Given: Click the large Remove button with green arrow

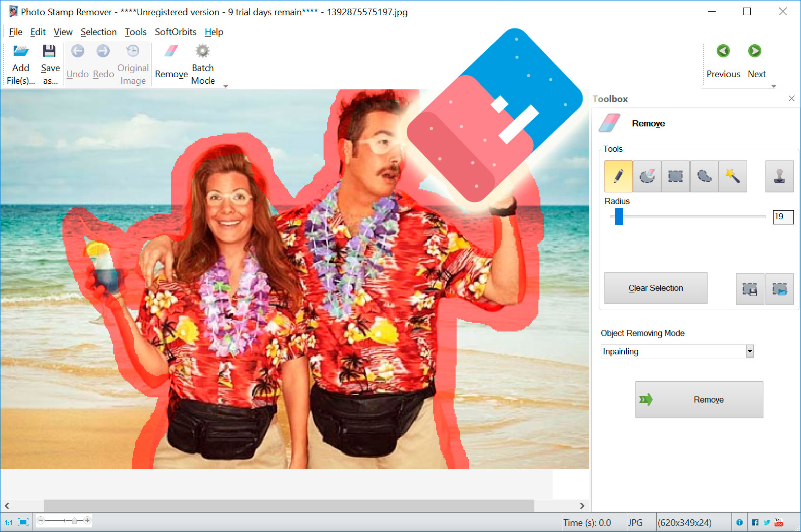Looking at the screenshot, I should click(x=699, y=400).
